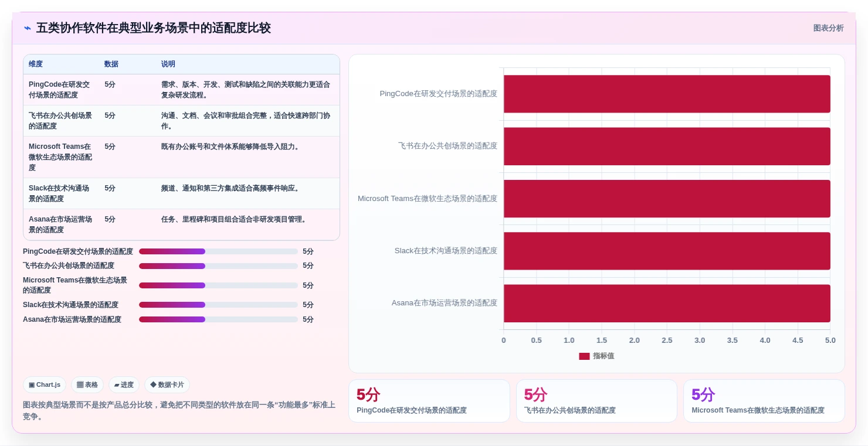Viewport: 868px width, 446px height.
Task: Click the Slack progress bar
Action: [218, 305]
